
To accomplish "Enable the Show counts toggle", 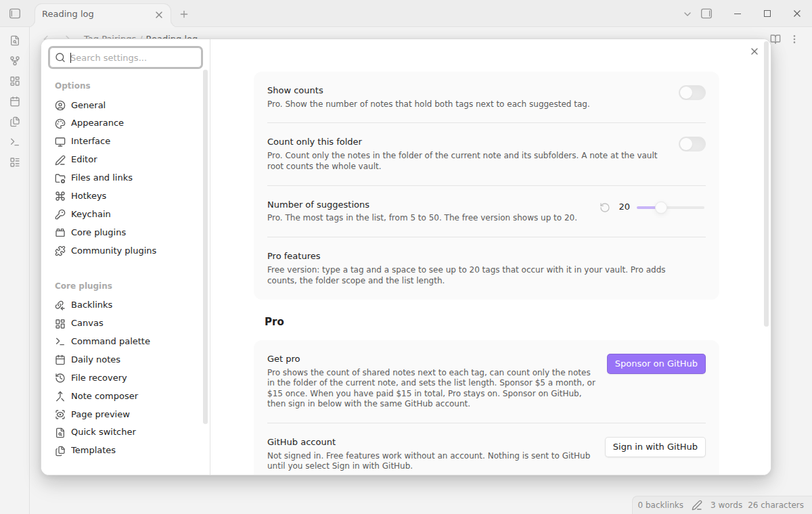I will [692, 93].
